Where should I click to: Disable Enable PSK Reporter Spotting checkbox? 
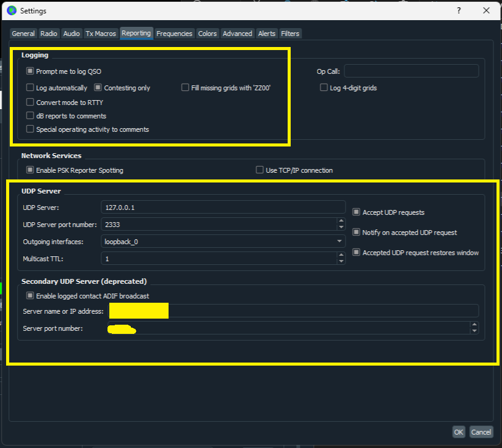[30, 170]
